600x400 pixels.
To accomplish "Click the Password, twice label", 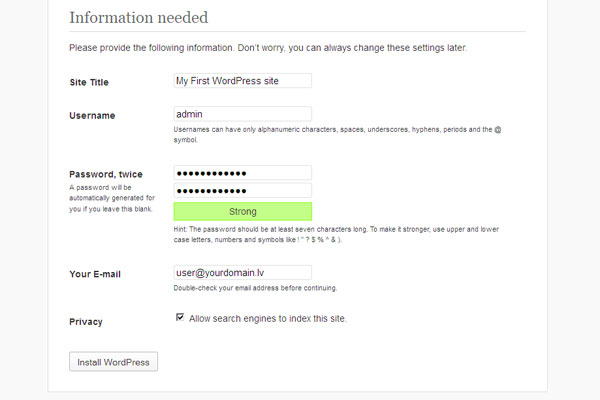I will point(106,174).
